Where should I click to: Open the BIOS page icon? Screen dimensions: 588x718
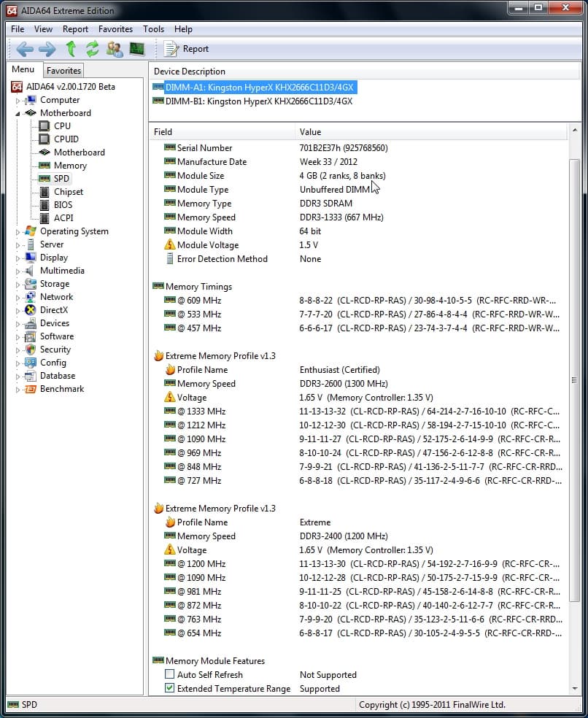click(45, 205)
